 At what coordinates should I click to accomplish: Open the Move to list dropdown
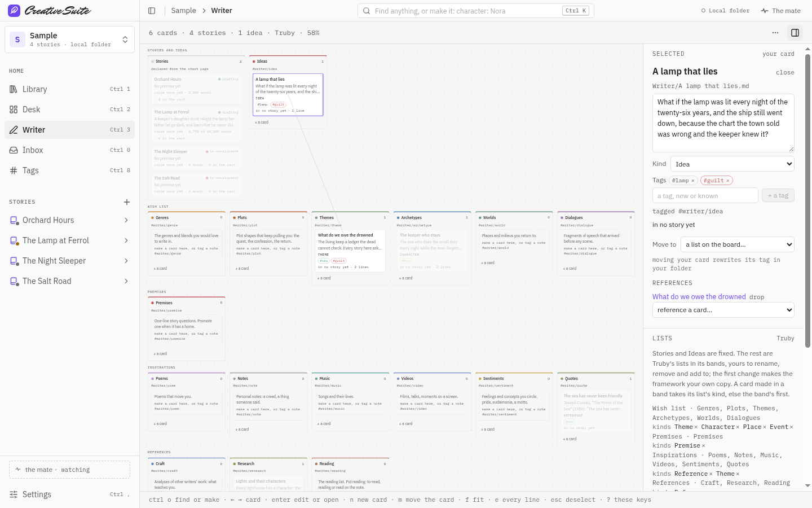738,244
